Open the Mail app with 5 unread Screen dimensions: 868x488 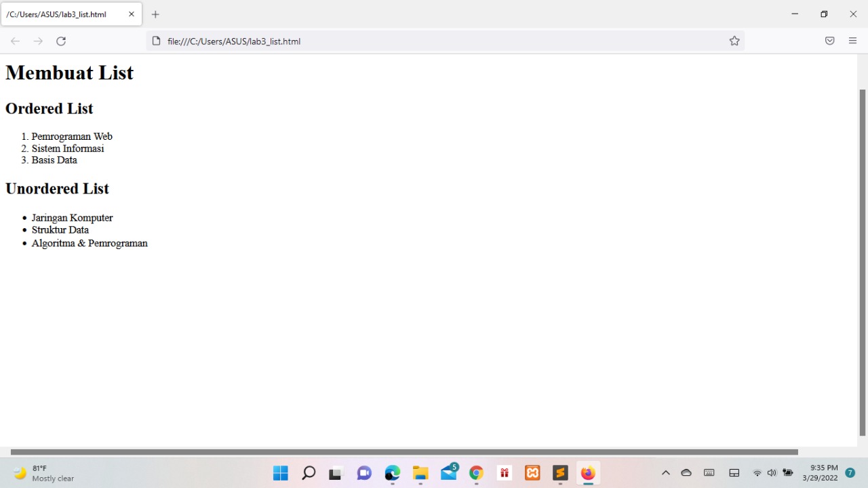pyautogui.click(x=449, y=473)
